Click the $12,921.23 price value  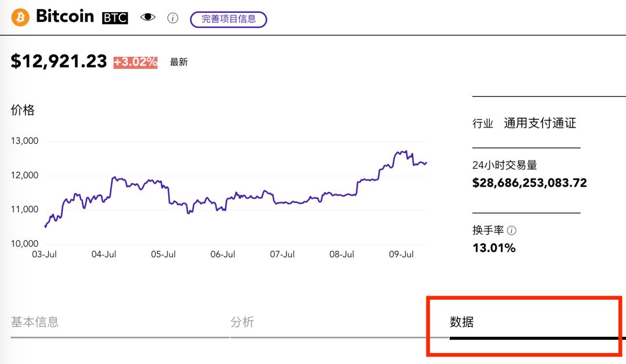pos(59,61)
